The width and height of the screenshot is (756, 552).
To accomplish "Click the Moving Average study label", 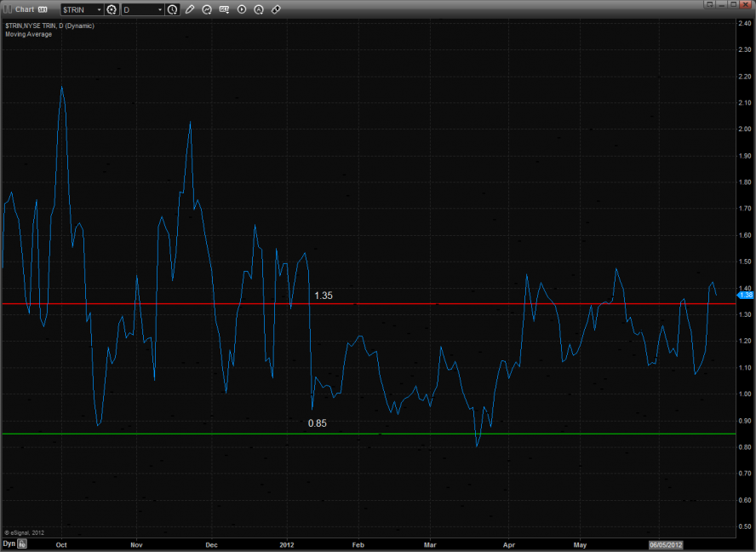I will (x=28, y=34).
